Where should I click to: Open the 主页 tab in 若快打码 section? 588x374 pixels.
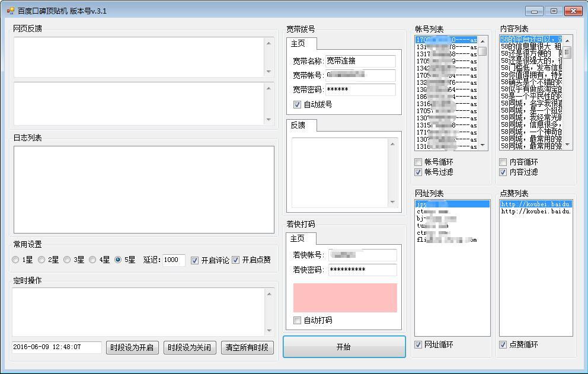click(x=301, y=239)
